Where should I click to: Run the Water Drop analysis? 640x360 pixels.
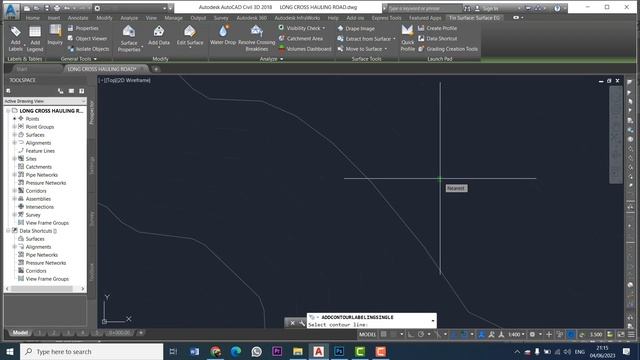tap(223, 35)
